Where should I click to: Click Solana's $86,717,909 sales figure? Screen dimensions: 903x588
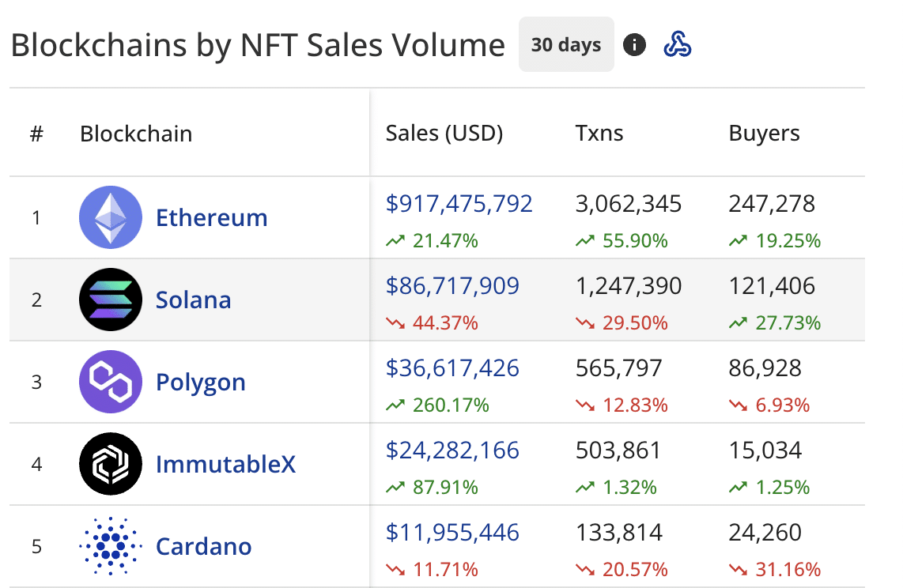tap(453, 285)
